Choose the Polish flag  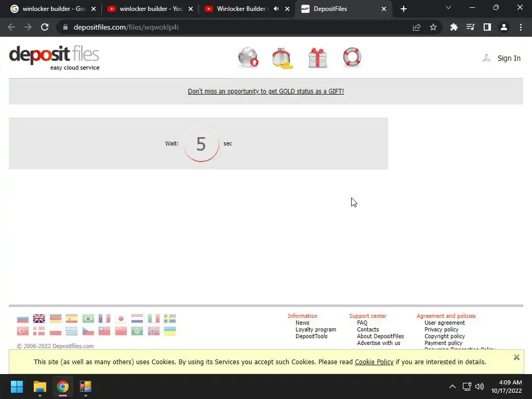click(55, 331)
